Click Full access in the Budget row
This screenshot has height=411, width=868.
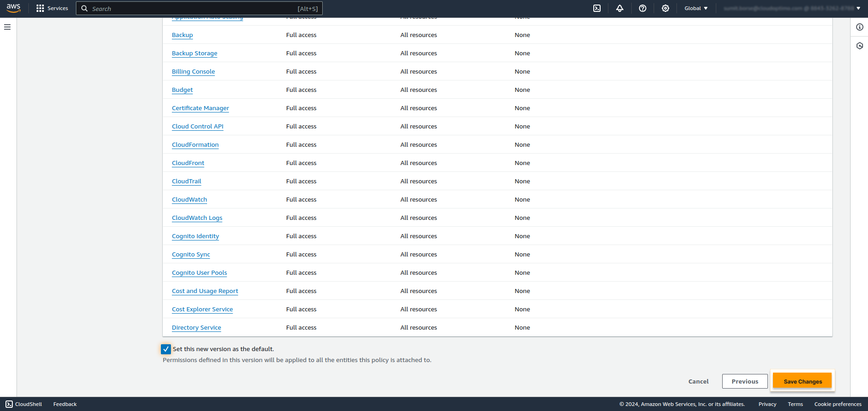(x=301, y=90)
